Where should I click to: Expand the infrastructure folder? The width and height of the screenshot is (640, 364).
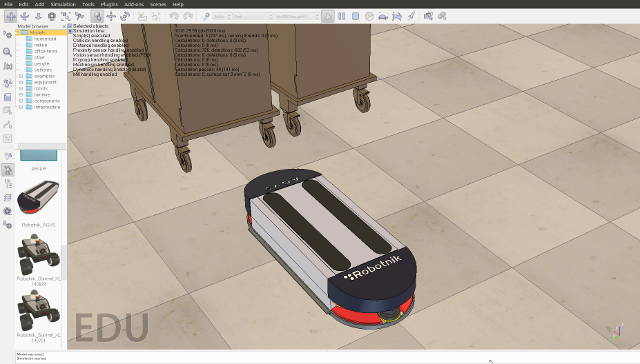pyautogui.click(x=21, y=107)
